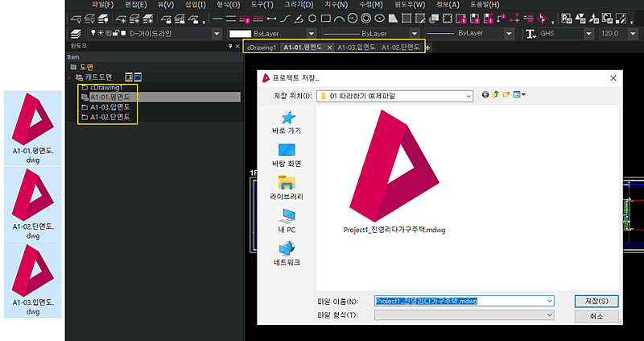644x341 pixels.
Task: Go to 바탕 화면 desktop location
Action: pos(287,156)
